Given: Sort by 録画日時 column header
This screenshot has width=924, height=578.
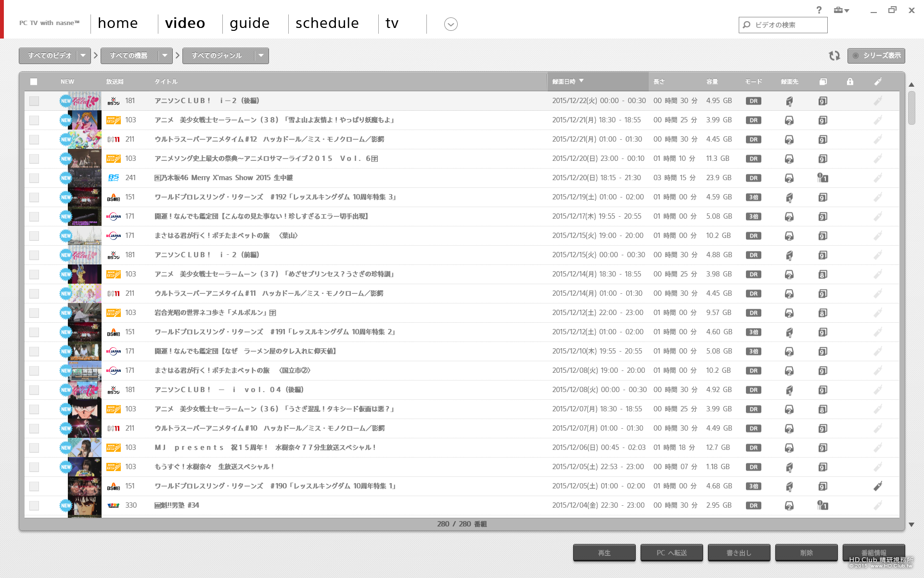Looking at the screenshot, I should [598, 81].
